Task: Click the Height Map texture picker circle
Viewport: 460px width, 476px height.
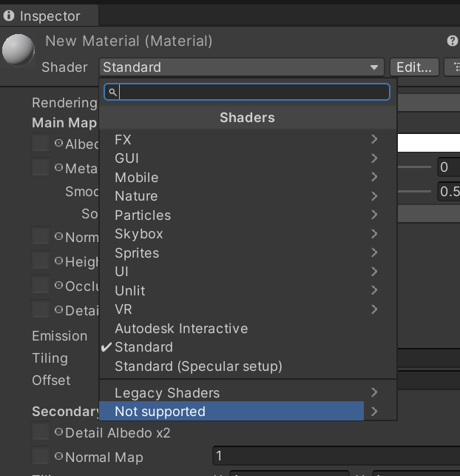Action: 58,261
